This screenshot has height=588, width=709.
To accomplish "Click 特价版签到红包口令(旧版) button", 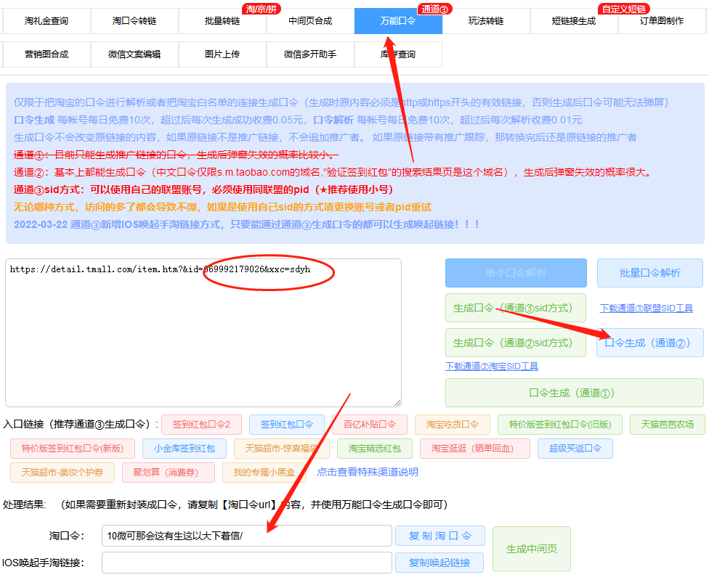I will [560, 425].
